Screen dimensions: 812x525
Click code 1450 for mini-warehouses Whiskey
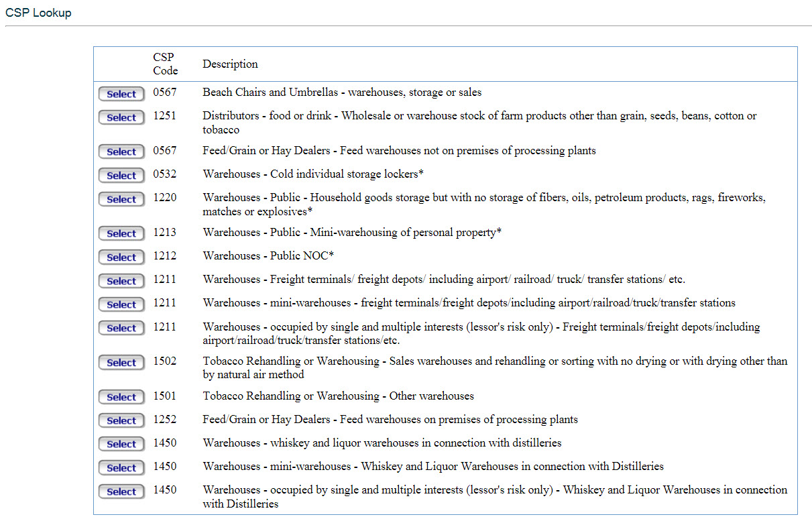(x=165, y=467)
